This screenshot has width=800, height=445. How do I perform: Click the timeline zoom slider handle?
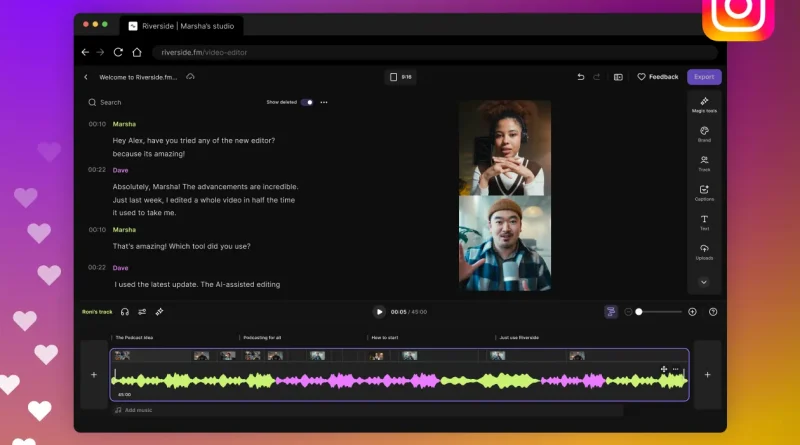(639, 312)
